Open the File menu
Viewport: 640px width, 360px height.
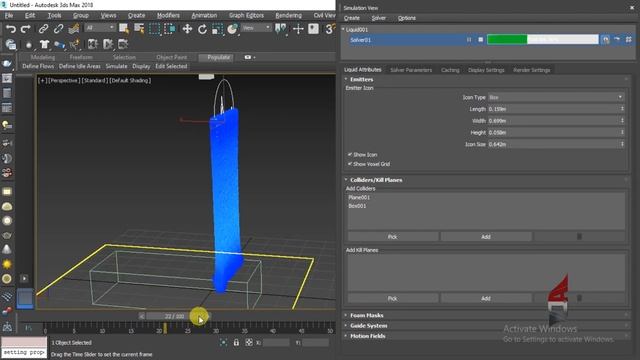9,15
